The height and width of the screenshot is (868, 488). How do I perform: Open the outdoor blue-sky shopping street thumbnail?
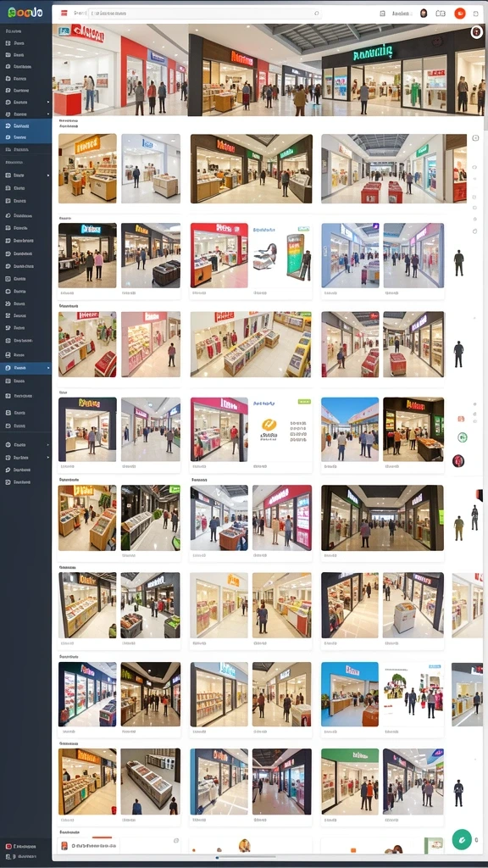(x=350, y=430)
